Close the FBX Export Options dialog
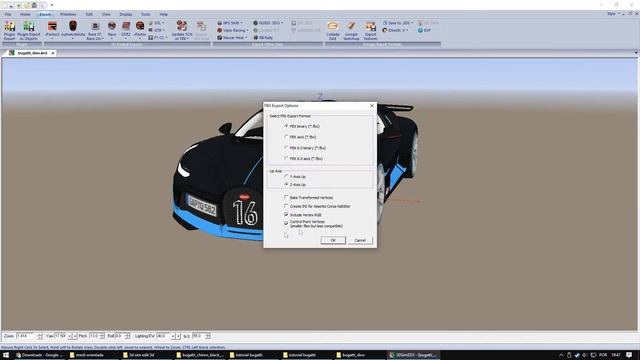The image size is (640, 360). click(372, 106)
